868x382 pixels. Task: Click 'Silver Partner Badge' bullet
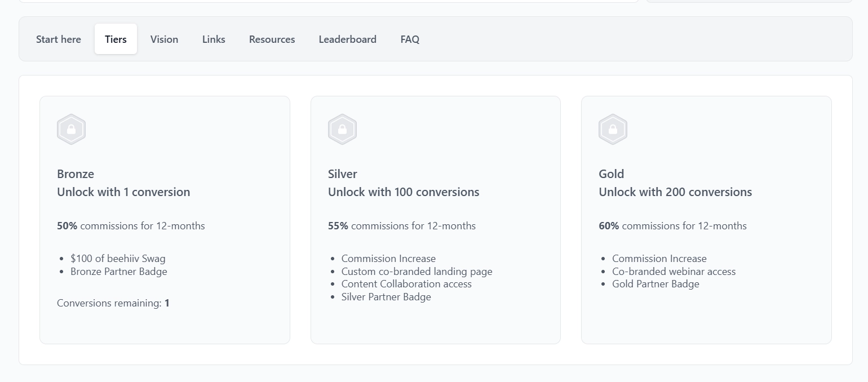[386, 297]
